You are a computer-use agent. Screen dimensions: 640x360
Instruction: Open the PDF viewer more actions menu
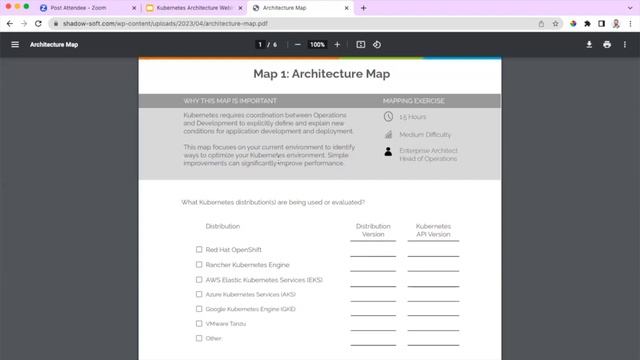pos(624,44)
